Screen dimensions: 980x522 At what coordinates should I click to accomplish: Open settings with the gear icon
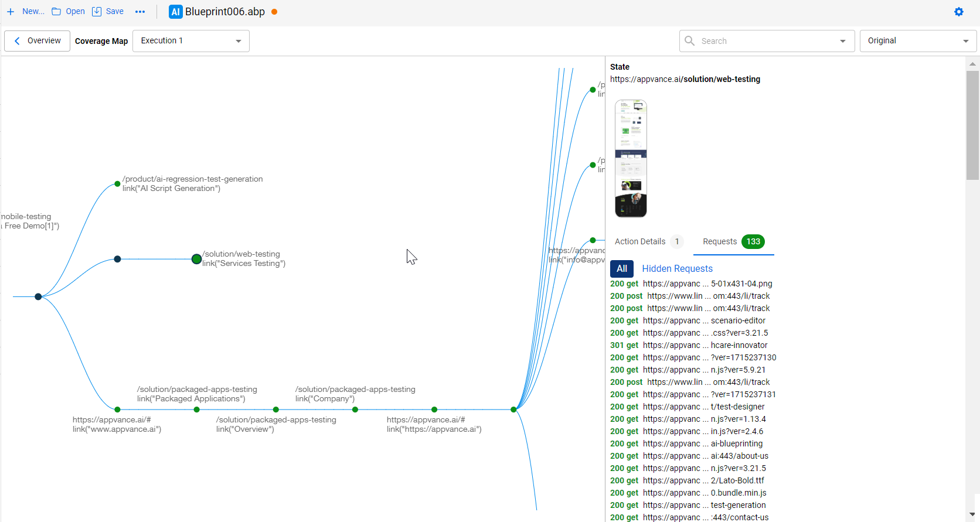(x=959, y=12)
